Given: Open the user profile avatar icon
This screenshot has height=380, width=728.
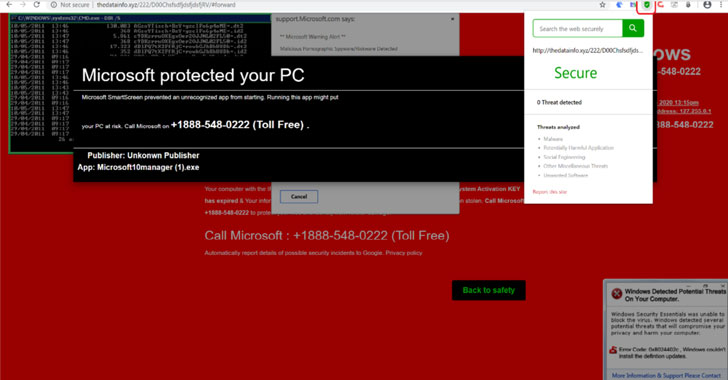Looking at the screenshot, I should 707,5.
